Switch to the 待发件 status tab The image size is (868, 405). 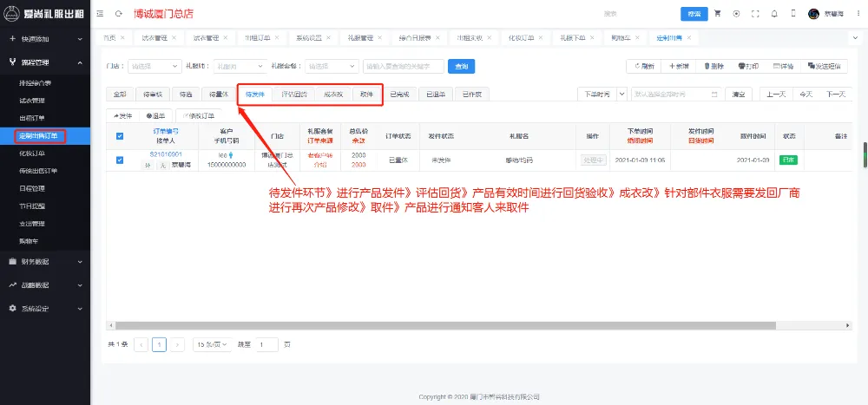click(255, 94)
